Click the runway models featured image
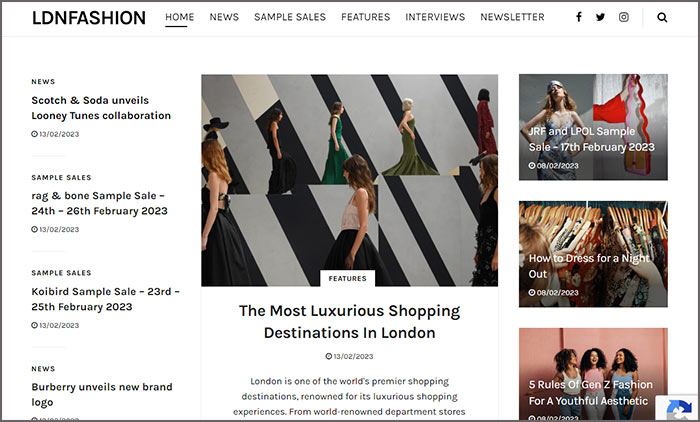 pyautogui.click(x=350, y=180)
